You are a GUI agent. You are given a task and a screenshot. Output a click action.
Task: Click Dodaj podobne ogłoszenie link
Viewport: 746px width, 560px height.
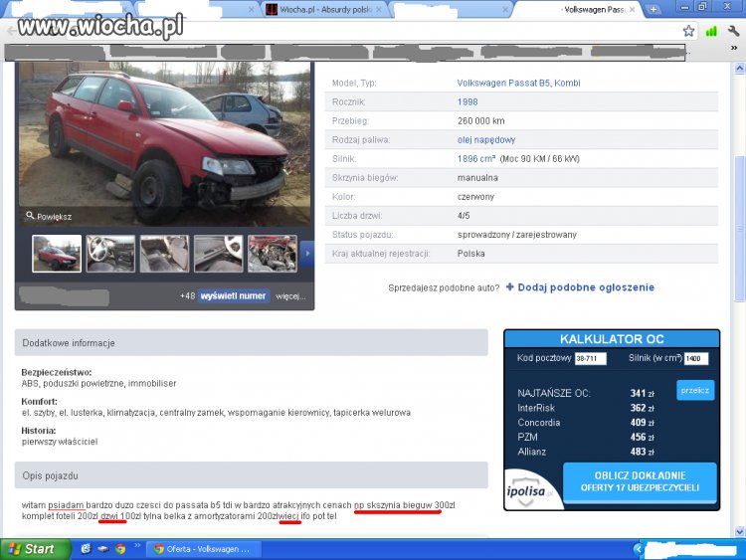pyautogui.click(x=586, y=287)
